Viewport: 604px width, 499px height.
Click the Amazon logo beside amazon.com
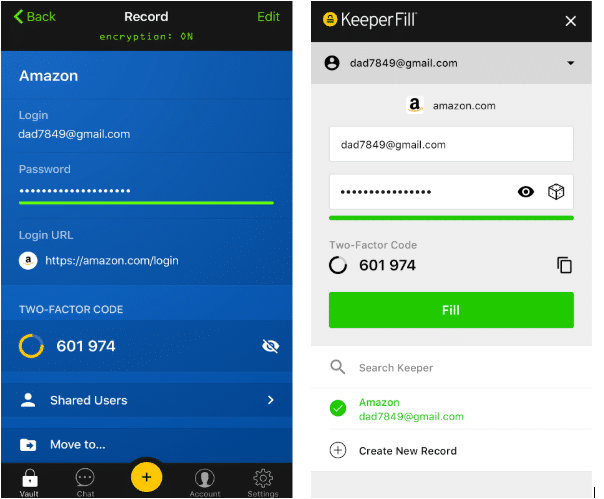[x=415, y=105]
